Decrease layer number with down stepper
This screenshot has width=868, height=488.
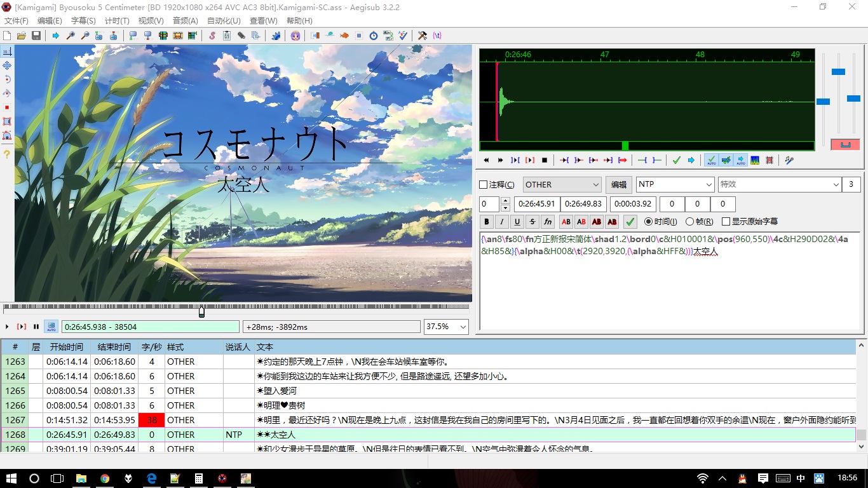tap(506, 208)
